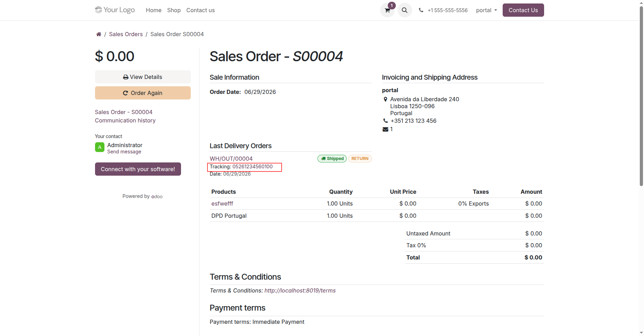Open the Contact us menu item
Viewport: 644px width, 336px height.
(200, 10)
